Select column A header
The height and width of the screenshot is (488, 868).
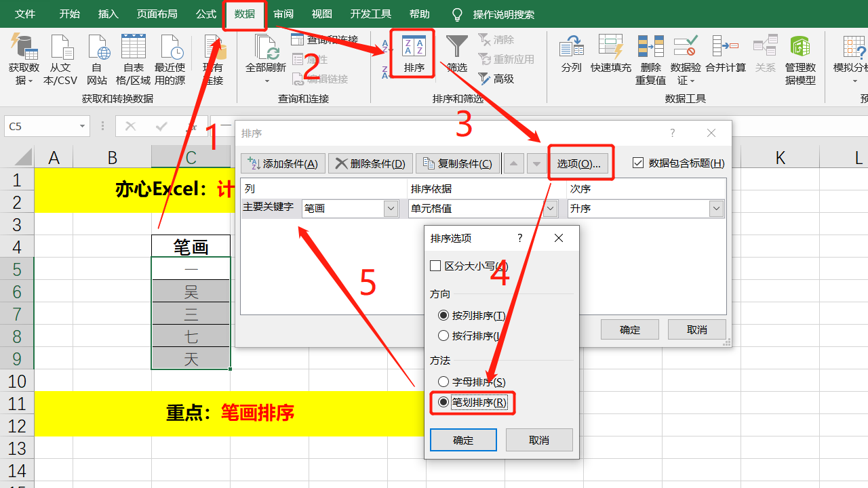(54, 158)
